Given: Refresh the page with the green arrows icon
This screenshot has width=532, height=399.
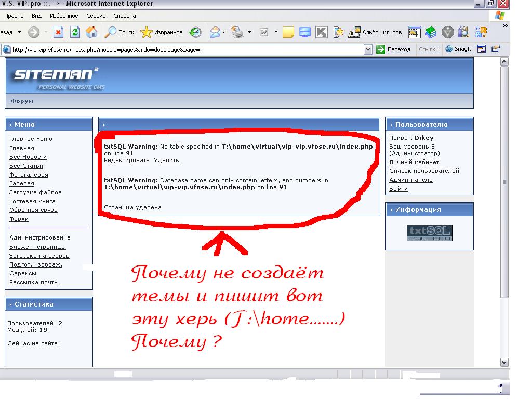Looking at the screenshot, I should tap(75, 32).
